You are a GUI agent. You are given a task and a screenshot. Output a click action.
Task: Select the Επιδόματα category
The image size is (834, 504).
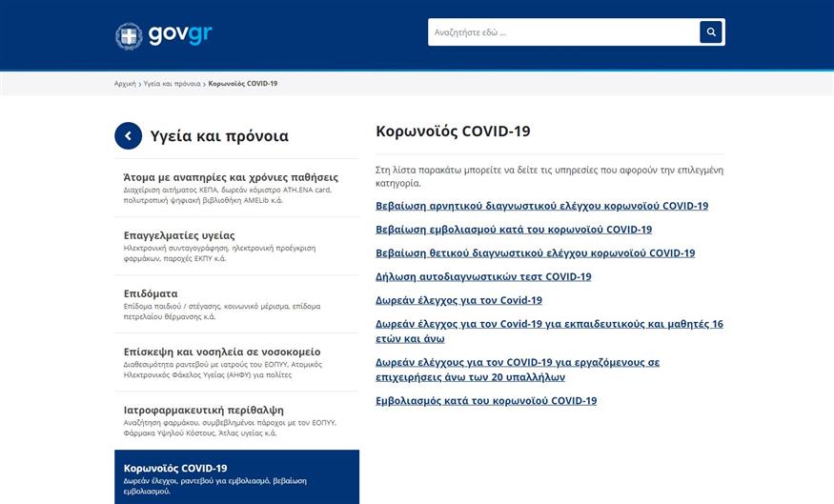pyautogui.click(x=151, y=293)
